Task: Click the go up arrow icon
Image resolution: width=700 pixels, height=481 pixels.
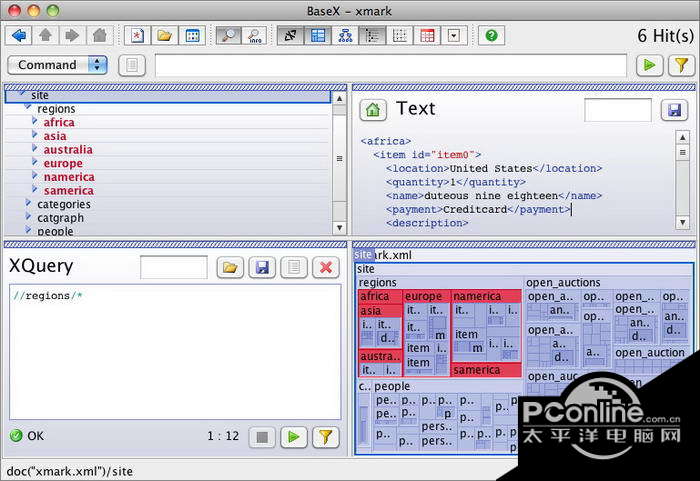Action: coord(46,35)
